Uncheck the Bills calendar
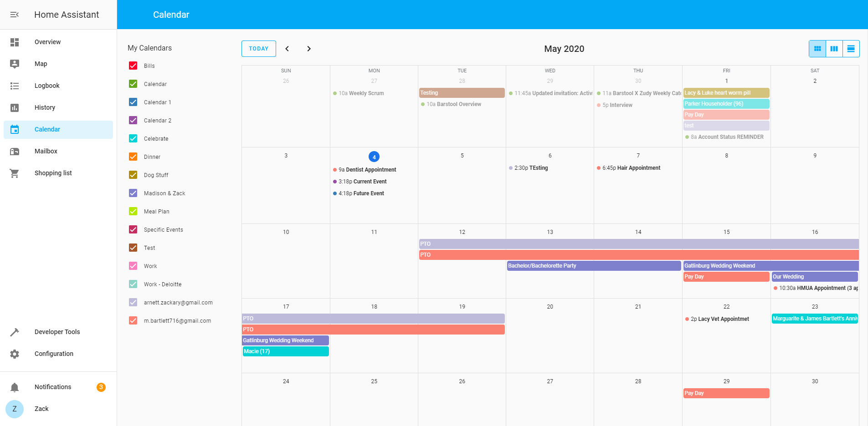Viewport: 868px width, 426px height. click(x=133, y=66)
